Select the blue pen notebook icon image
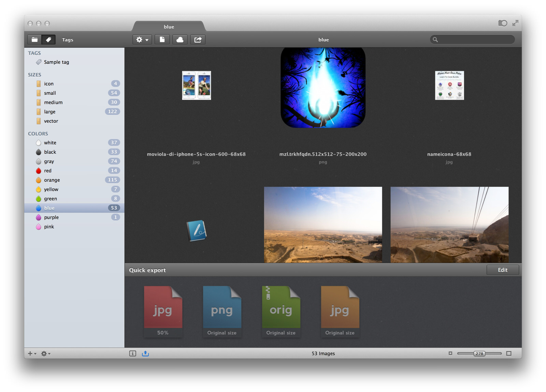 pyautogui.click(x=197, y=231)
